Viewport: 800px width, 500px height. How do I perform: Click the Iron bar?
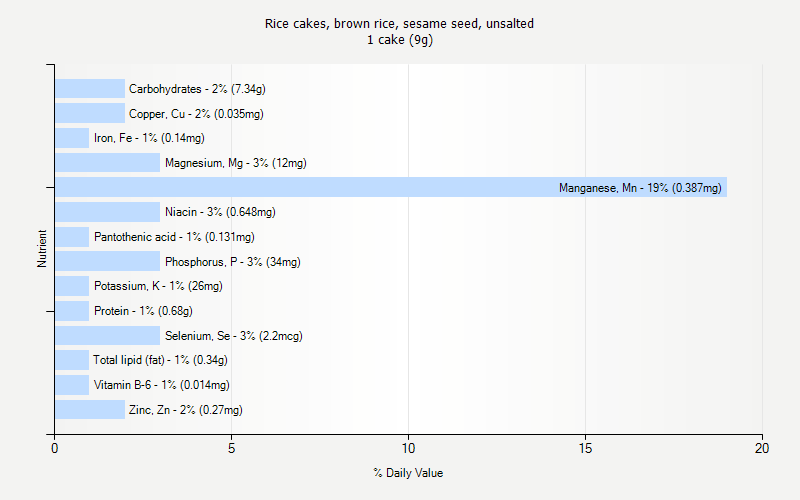pos(72,138)
